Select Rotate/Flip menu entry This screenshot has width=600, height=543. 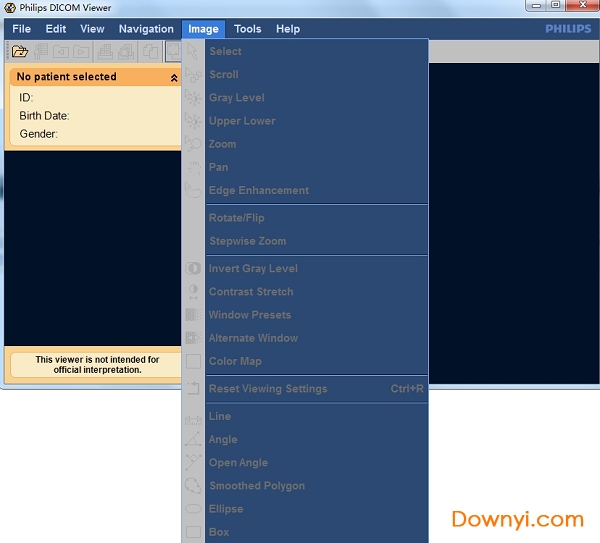236,218
